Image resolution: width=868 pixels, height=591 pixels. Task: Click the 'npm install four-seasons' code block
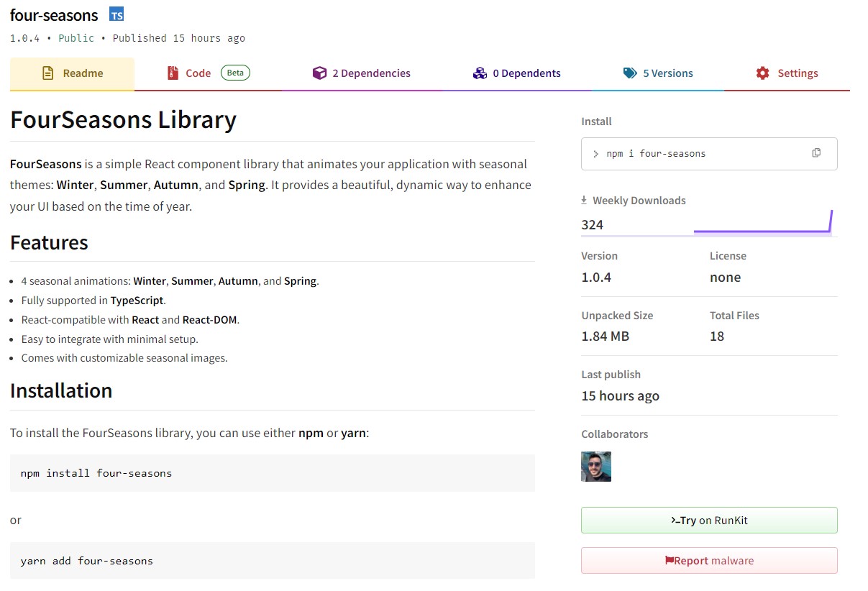(273, 473)
